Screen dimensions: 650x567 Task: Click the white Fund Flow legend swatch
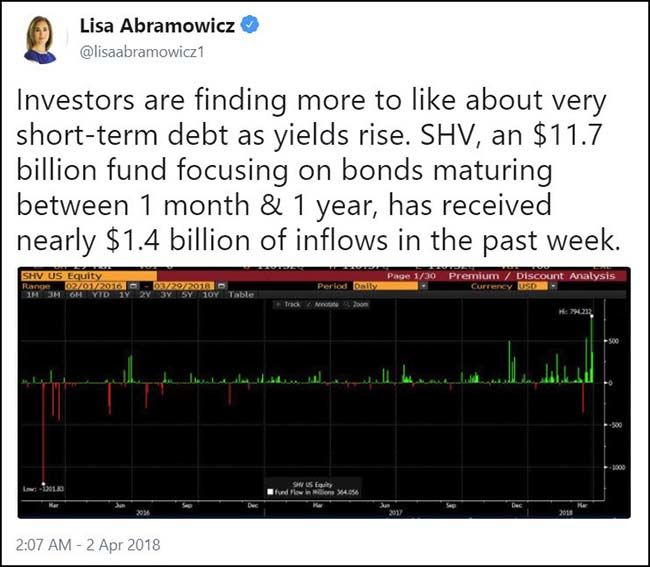pyautogui.click(x=268, y=491)
